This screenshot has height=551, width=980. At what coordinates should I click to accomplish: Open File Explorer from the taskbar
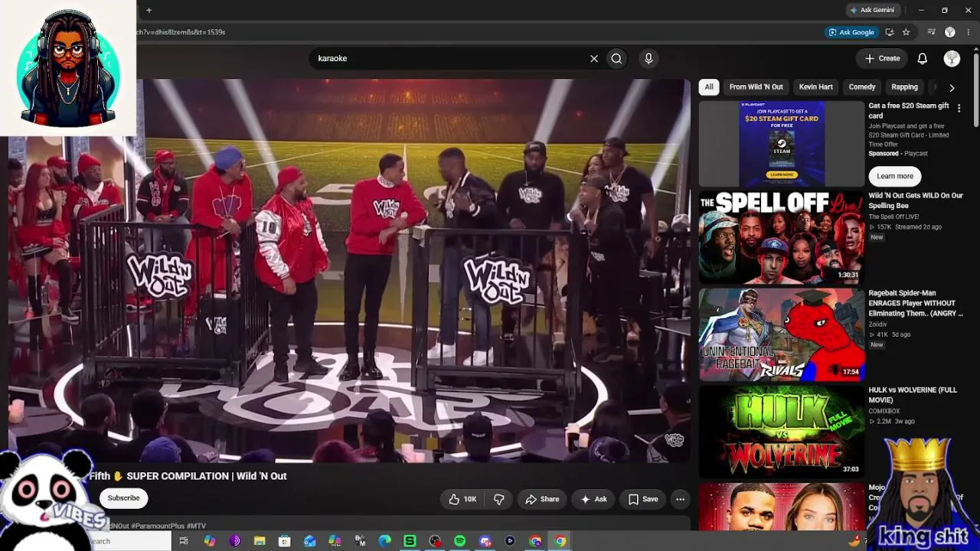(x=260, y=541)
